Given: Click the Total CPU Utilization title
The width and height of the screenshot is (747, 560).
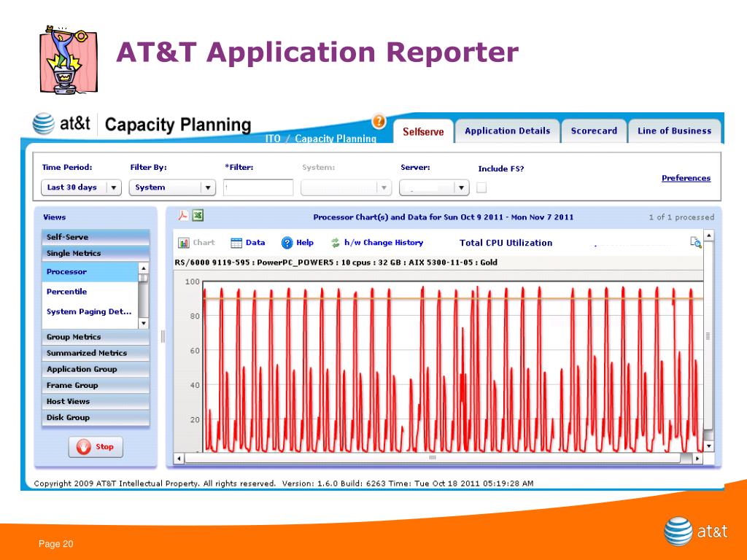Looking at the screenshot, I should pos(506,243).
